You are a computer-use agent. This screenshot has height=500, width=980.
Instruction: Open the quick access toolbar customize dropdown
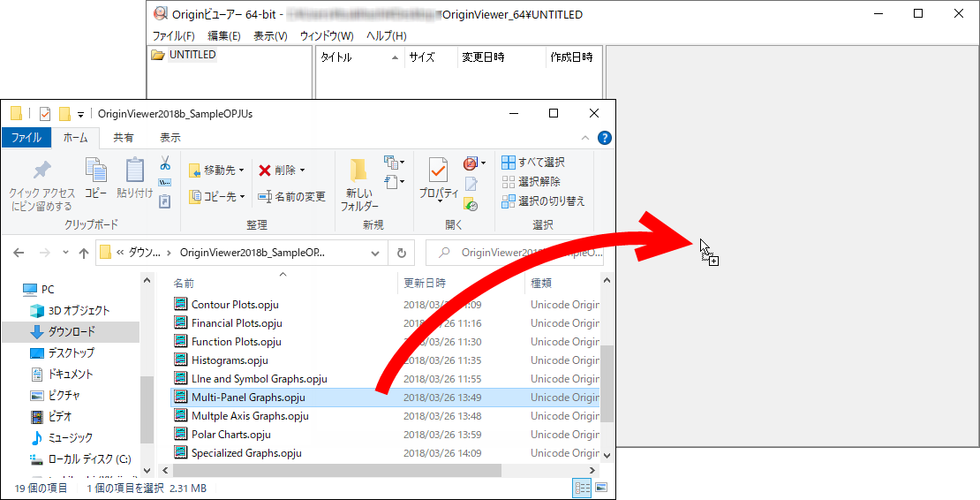(x=80, y=114)
